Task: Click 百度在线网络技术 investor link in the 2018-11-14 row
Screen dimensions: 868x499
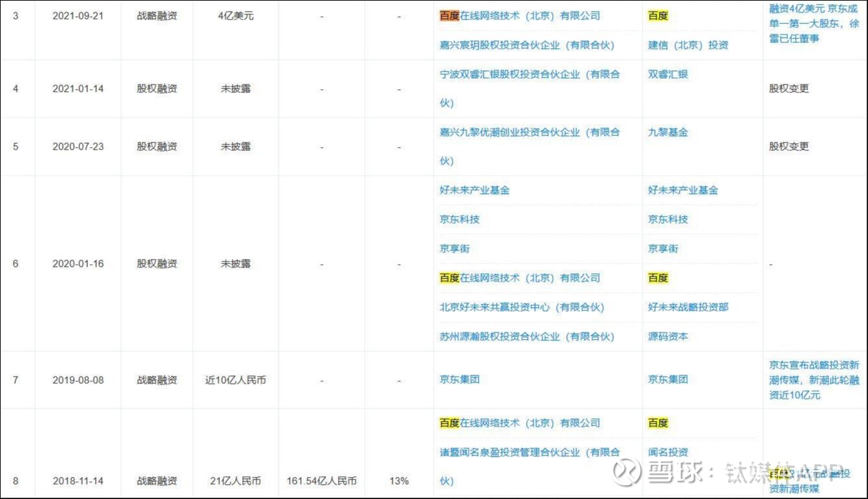Action: (x=520, y=423)
